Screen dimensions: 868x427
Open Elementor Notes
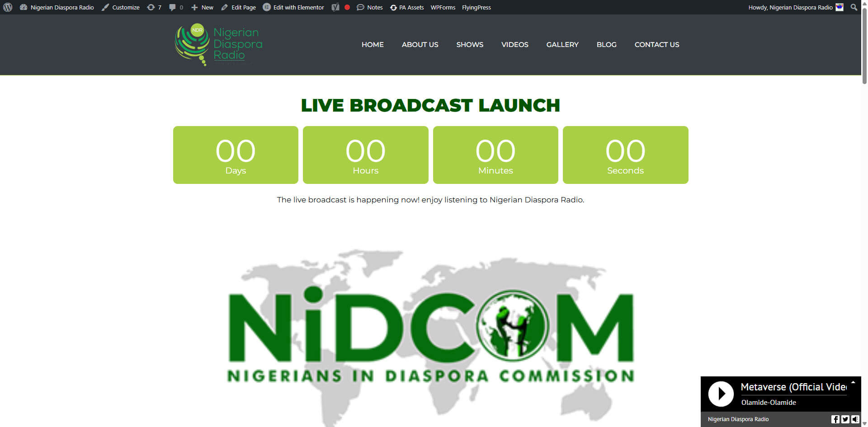pyautogui.click(x=370, y=7)
